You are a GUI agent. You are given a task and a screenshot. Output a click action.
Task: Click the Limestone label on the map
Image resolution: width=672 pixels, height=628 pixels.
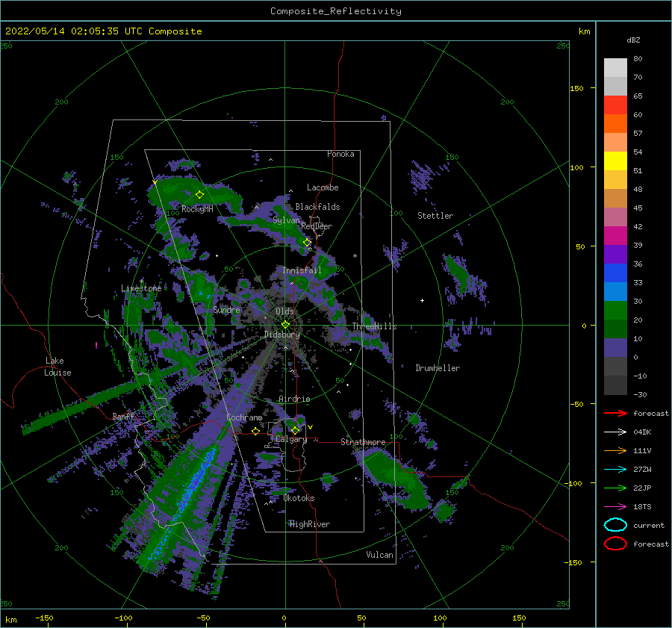click(141, 288)
